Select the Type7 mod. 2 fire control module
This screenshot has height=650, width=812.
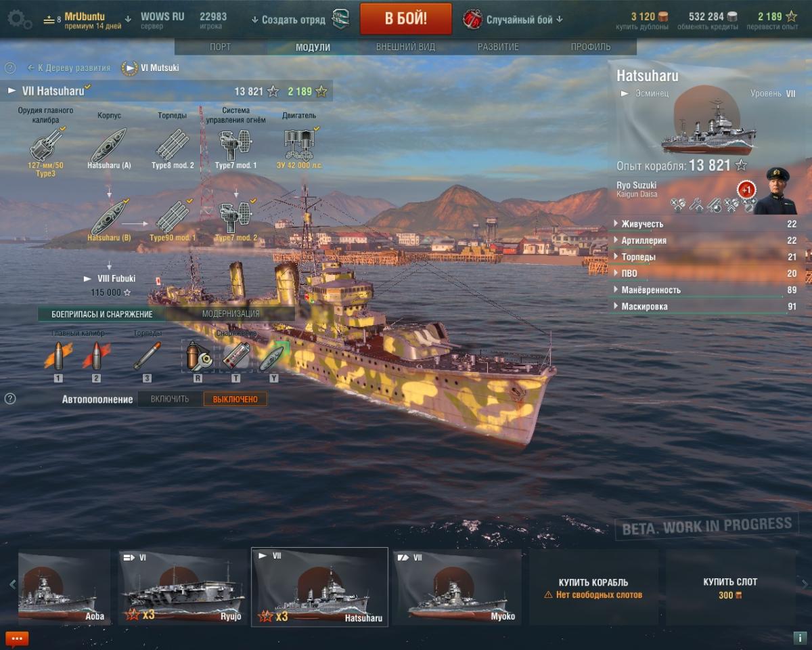click(x=236, y=218)
